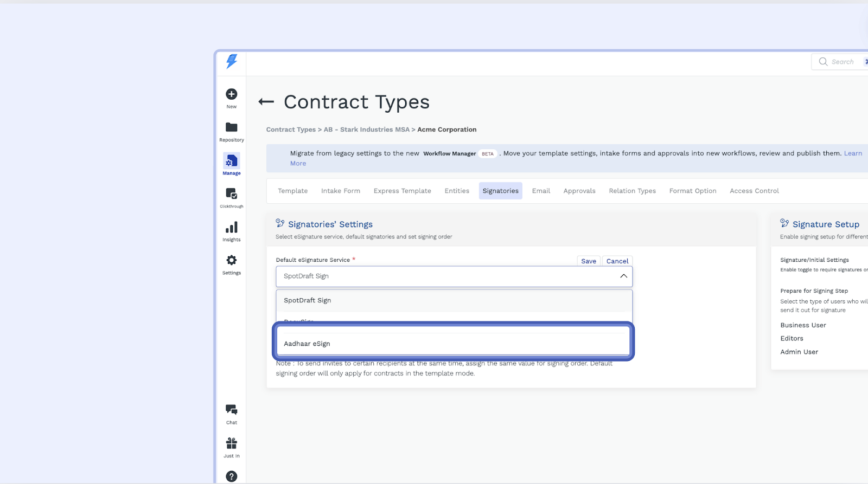This screenshot has height=484, width=868.
Task: Open the Entities tab
Action: 457,191
